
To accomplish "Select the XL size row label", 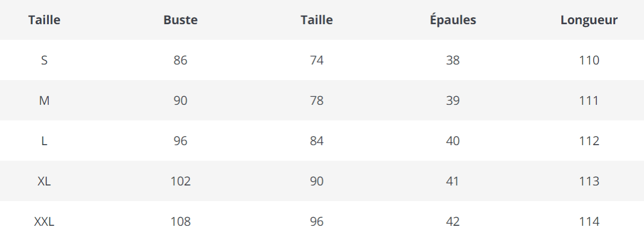I will pyautogui.click(x=44, y=181).
